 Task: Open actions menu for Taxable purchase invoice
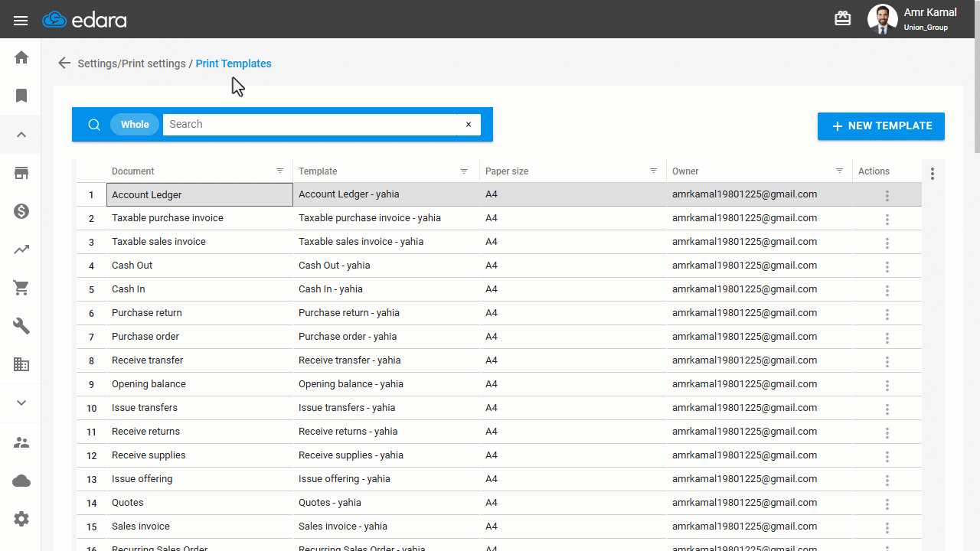coord(887,220)
